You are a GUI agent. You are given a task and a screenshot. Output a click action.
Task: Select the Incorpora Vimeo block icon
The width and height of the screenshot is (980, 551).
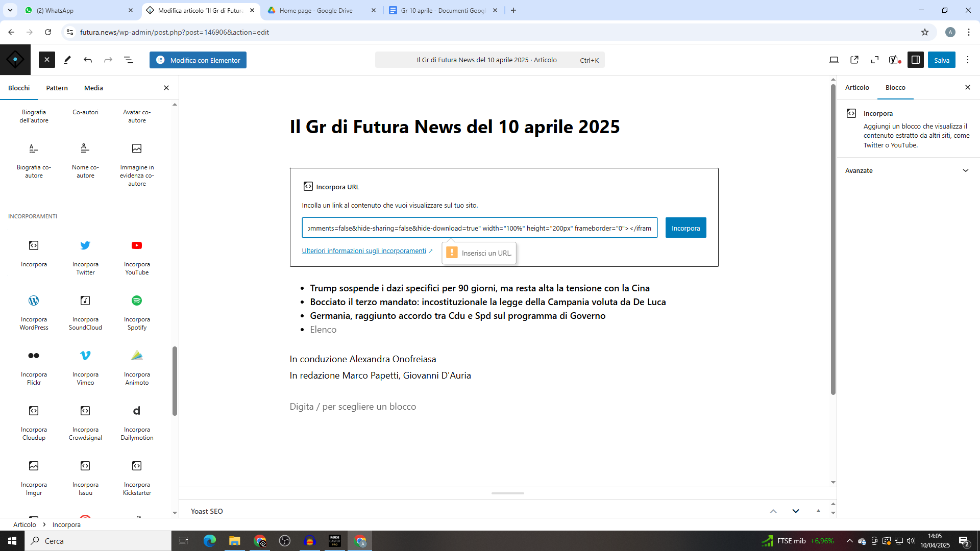click(85, 356)
